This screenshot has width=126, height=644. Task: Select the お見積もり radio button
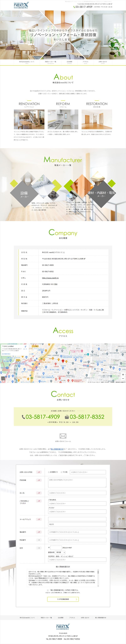(49, 472)
